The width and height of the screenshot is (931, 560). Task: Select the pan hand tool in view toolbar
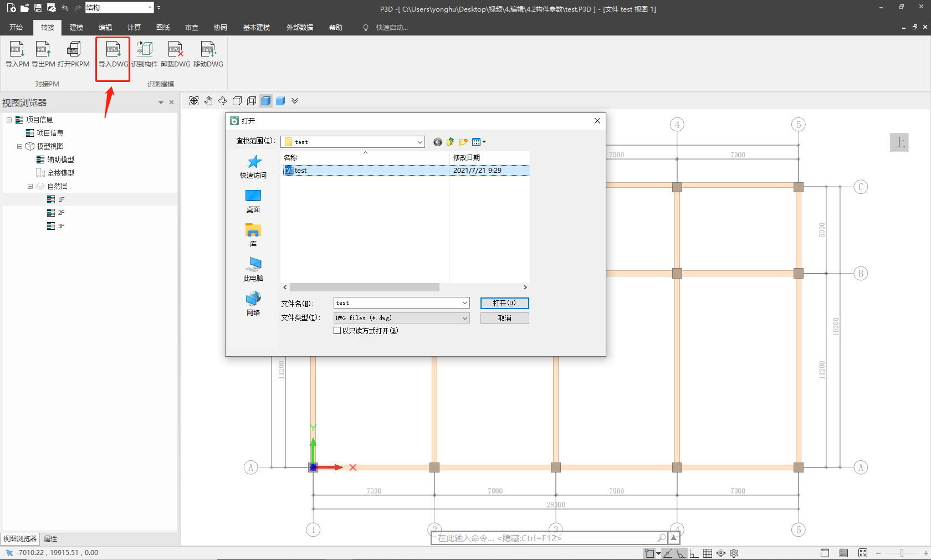pos(208,101)
